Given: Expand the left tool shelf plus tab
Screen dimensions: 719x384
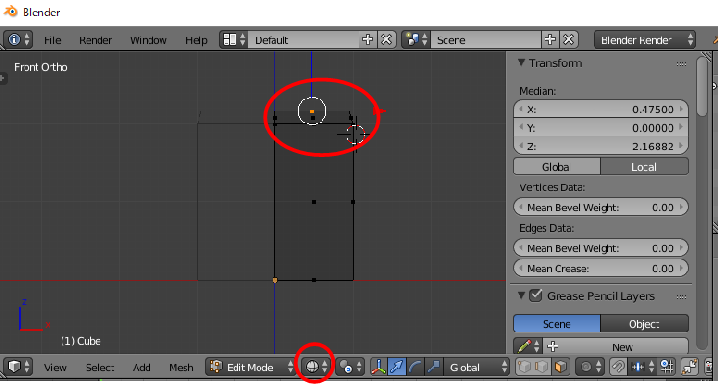Looking at the screenshot, I should pyautogui.click(x=2, y=78).
